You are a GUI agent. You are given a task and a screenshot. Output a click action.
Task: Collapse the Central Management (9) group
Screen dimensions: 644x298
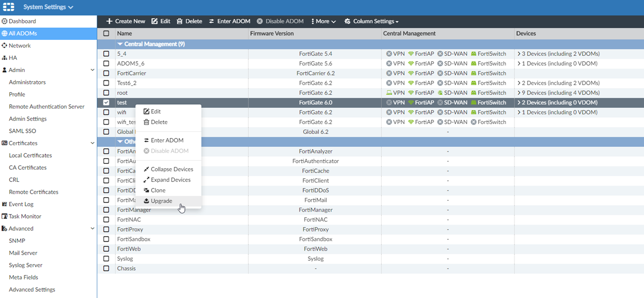[x=120, y=44]
